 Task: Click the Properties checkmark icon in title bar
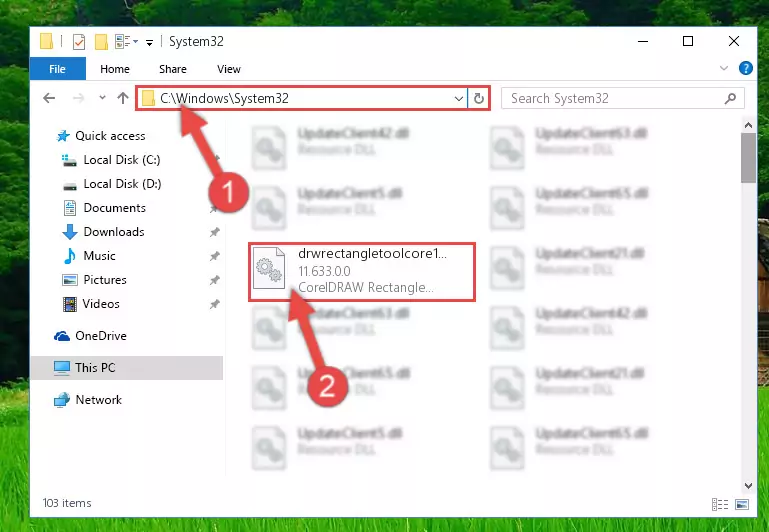[x=78, y=42]
